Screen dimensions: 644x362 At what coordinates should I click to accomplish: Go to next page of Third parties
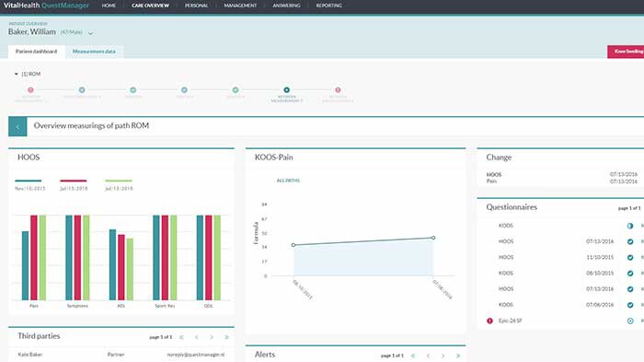(212, 337)
